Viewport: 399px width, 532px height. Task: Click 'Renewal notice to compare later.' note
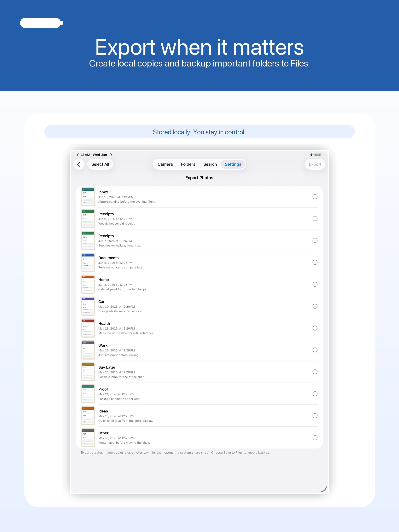tap(121, 267)
